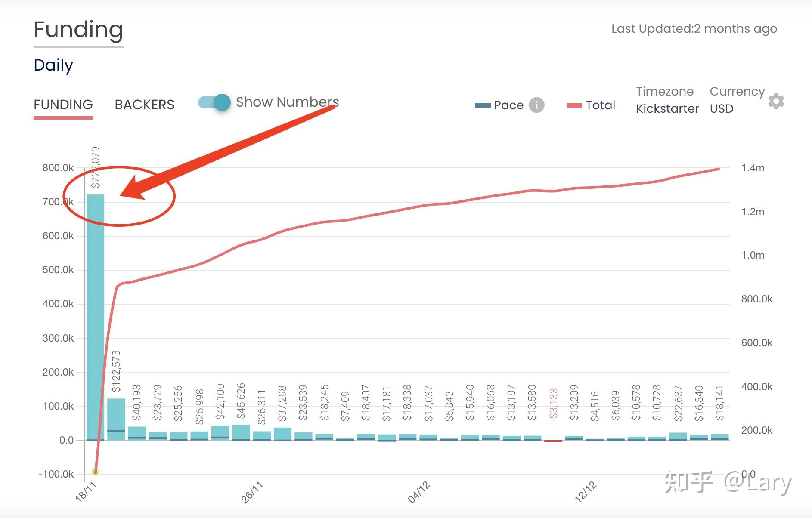Switch to the BACKERS tab
812x518 pixels.
click(x=144, y=105)
